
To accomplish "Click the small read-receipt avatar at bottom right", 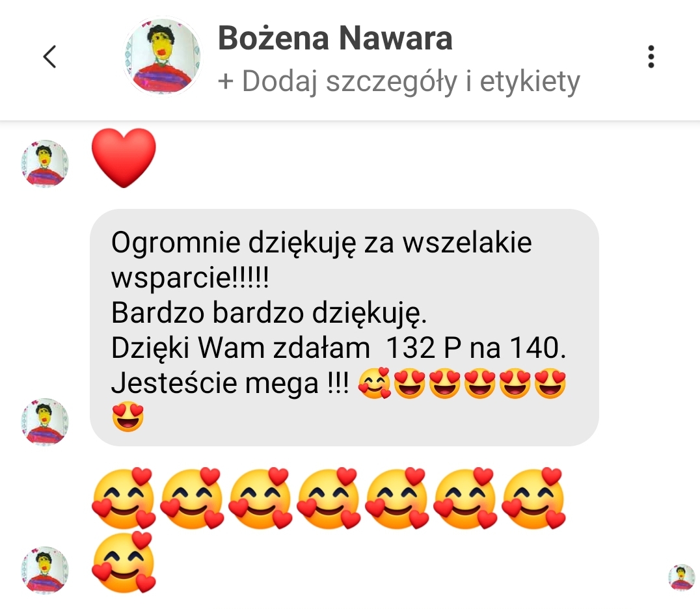I will [x=682, y=577].
